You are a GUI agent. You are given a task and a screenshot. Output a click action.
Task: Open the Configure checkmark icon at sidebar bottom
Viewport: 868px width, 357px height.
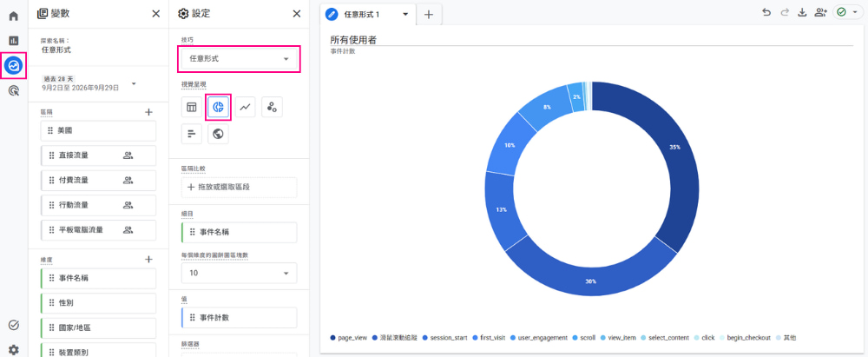13,325
